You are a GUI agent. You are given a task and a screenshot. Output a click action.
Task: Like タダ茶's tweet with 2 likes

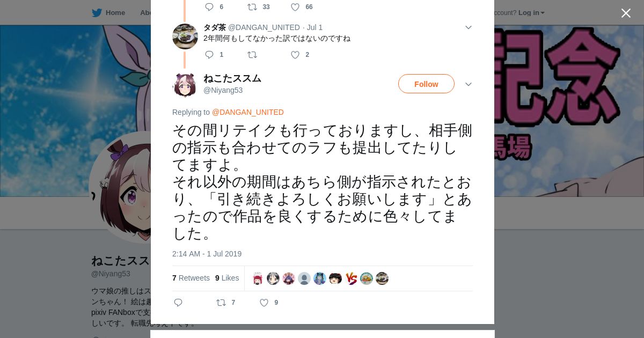click(295, 55)
